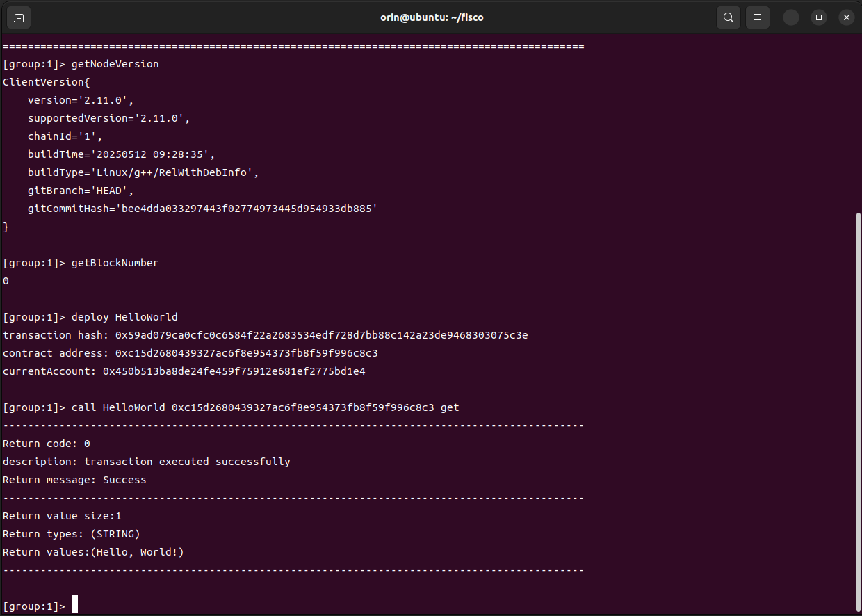Click the getBlockNumber command line
862x616 pixels.
point(81,263)
